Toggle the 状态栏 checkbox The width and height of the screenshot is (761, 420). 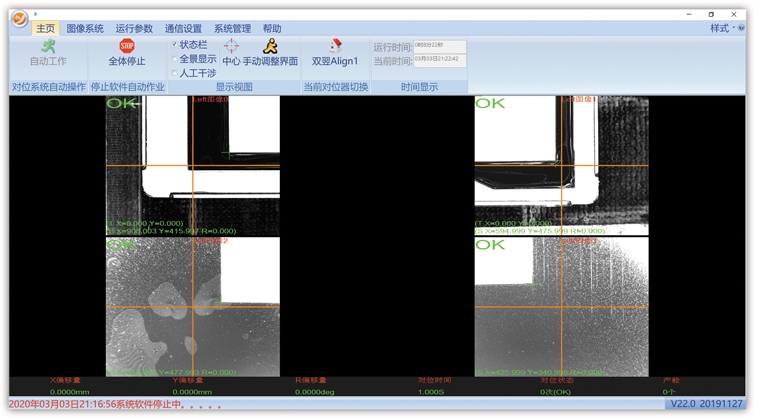pos(174,44)
